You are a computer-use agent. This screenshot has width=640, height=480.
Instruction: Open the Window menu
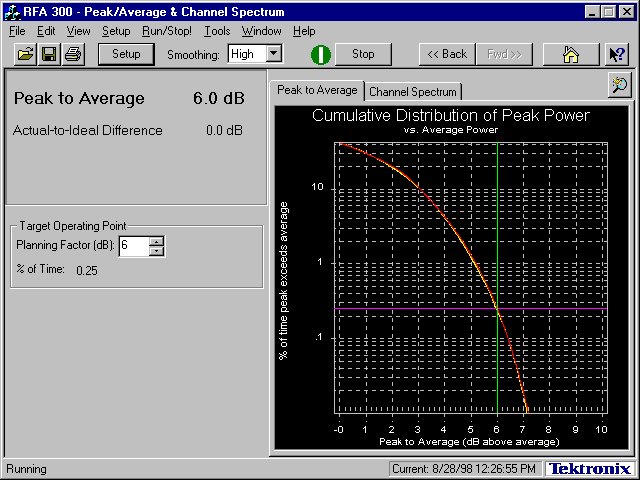point(261,31)
